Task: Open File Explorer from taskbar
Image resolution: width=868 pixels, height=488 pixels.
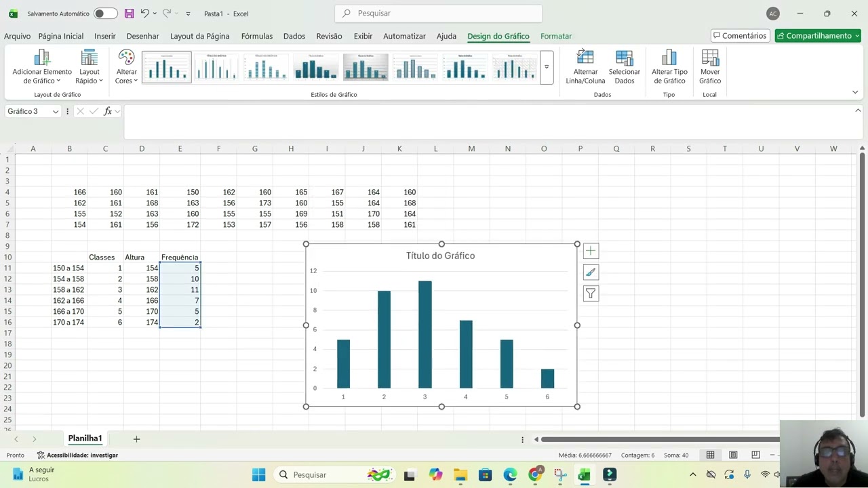Action: point(460,474)
